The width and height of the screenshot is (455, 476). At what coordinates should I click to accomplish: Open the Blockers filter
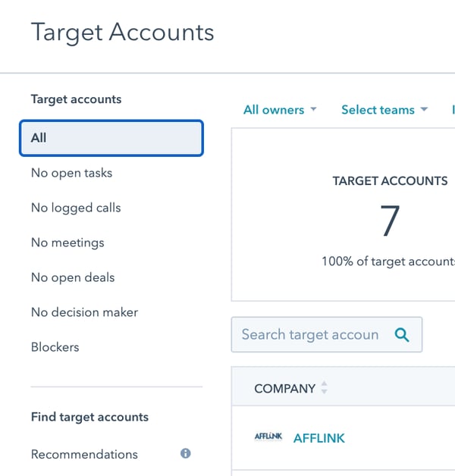pos(55,347)
